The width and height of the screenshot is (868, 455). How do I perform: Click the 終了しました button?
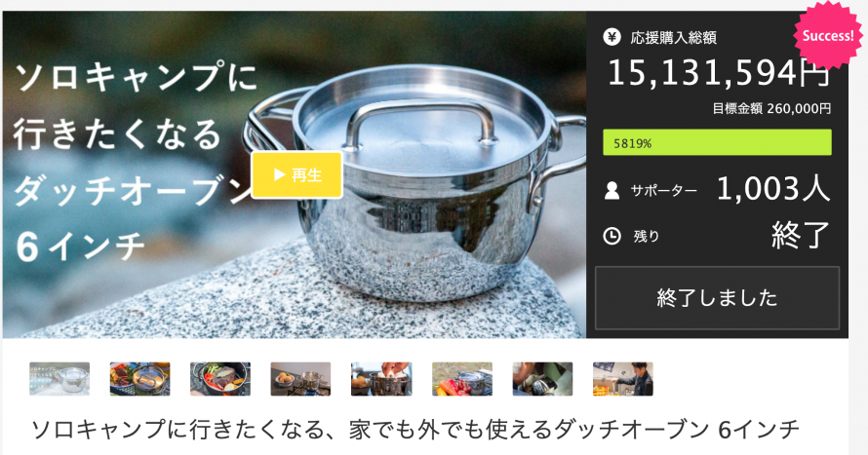[717, 298]
